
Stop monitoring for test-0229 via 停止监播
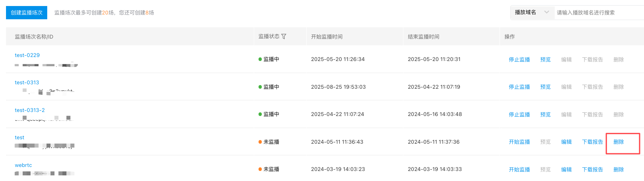coord(519,59)
